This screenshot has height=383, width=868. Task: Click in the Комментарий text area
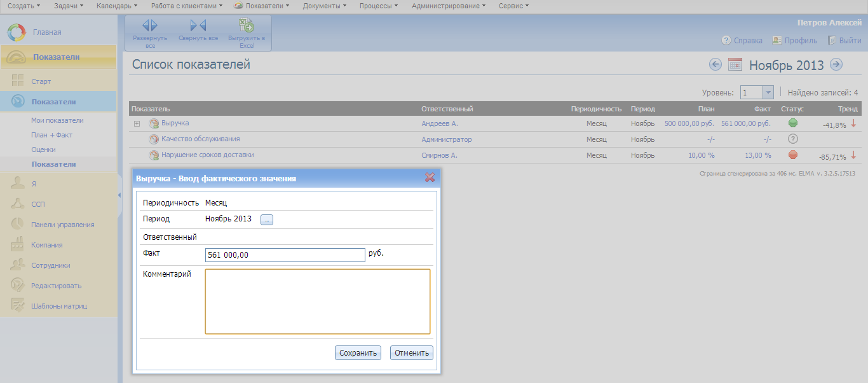pyautogui.click(x=317, y=301)
